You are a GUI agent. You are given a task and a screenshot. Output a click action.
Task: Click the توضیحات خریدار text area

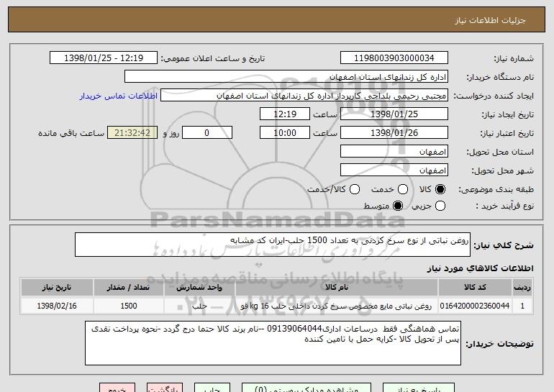click(x=273, y=343)
